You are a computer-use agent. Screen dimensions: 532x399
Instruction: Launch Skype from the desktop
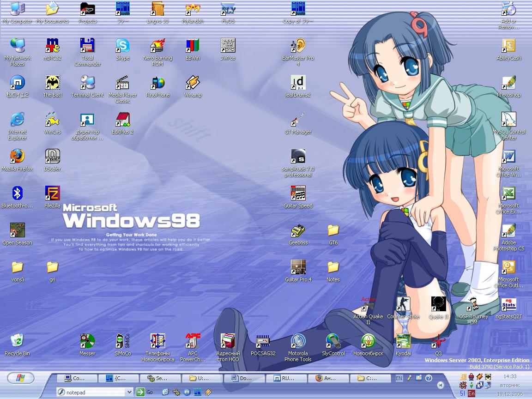click(x=122, y=46)
